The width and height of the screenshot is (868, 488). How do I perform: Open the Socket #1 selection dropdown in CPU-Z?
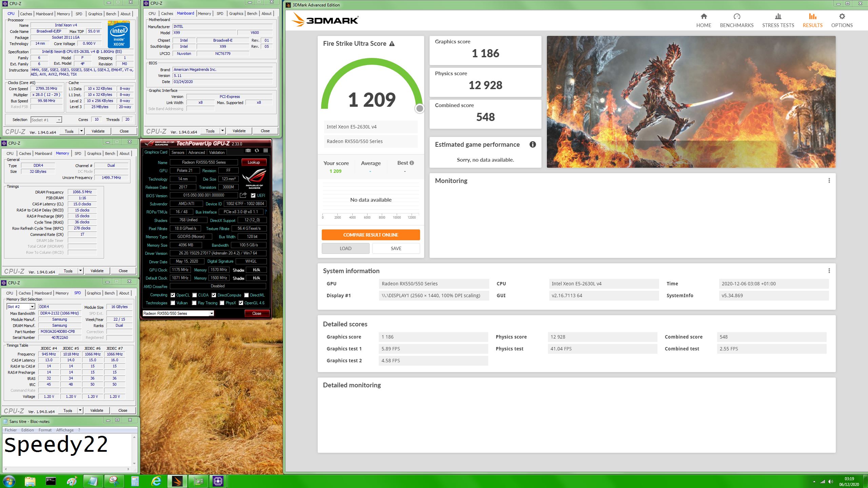coord(46,120)
